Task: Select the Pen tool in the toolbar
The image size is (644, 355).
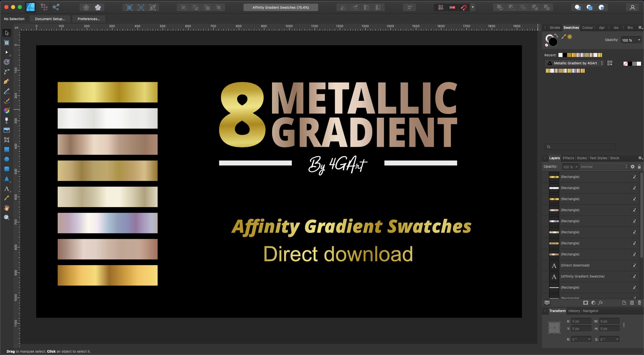Action: (x=7, y=81)
